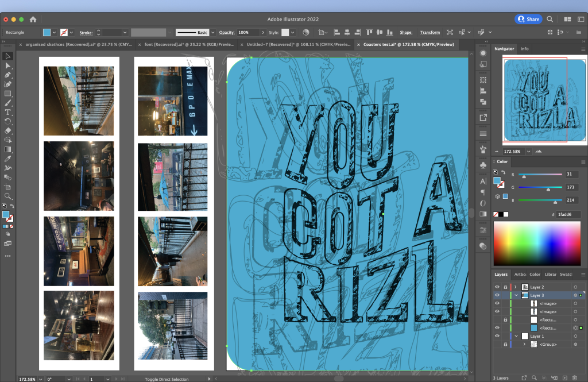Select the Rectangle tool in the toolbar
The height and width of the screenshot is (382, 588).
tap(7, 94)
